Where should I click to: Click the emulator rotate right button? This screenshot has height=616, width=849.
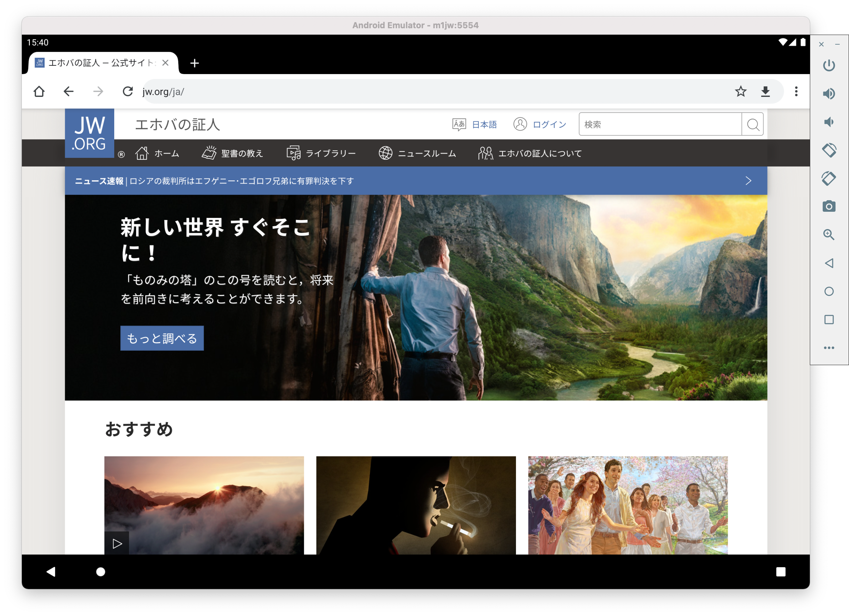(x=829, y=178)
